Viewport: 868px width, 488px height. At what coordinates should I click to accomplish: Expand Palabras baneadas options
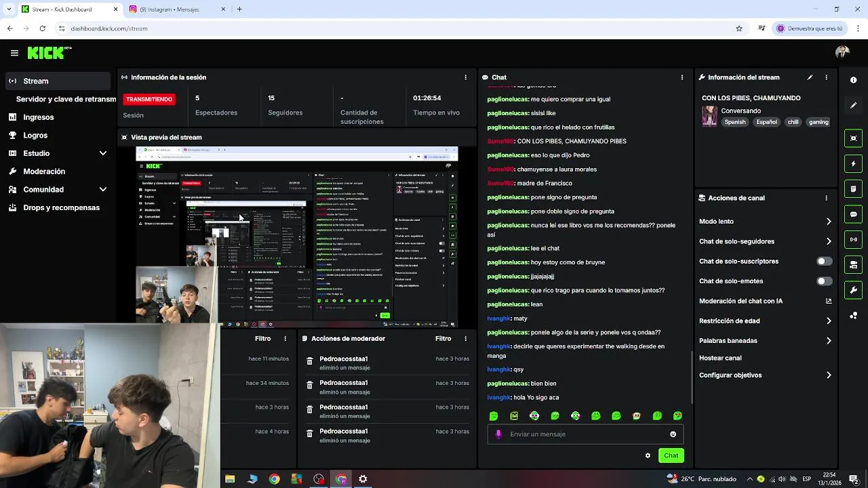829,341
